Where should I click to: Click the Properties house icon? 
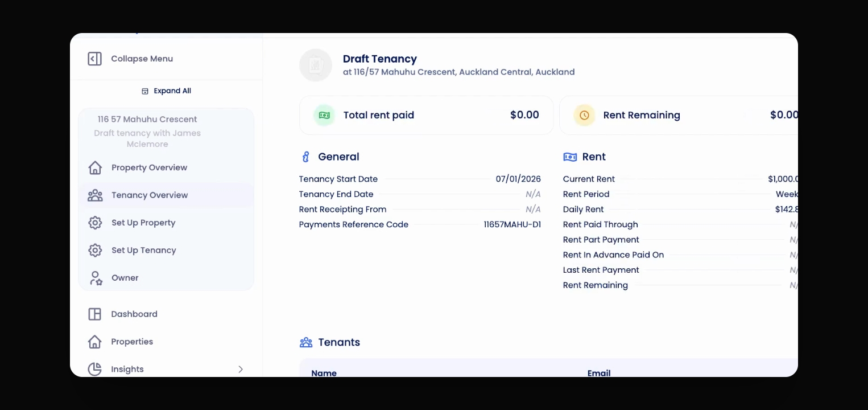94,342
